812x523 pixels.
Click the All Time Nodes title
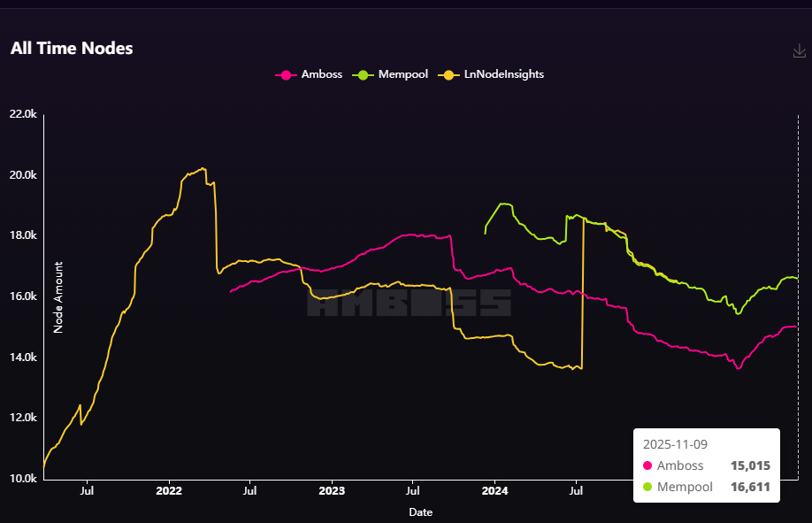point(72,48)
